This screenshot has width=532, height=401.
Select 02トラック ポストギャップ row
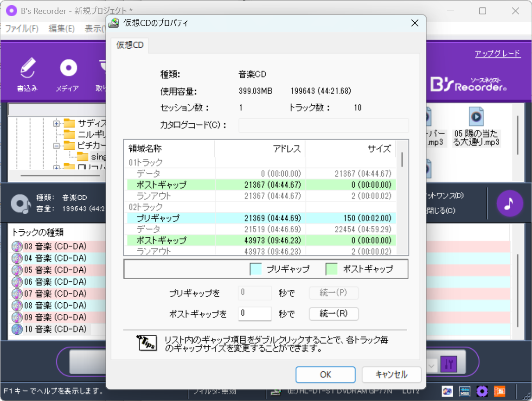(261, 240)
